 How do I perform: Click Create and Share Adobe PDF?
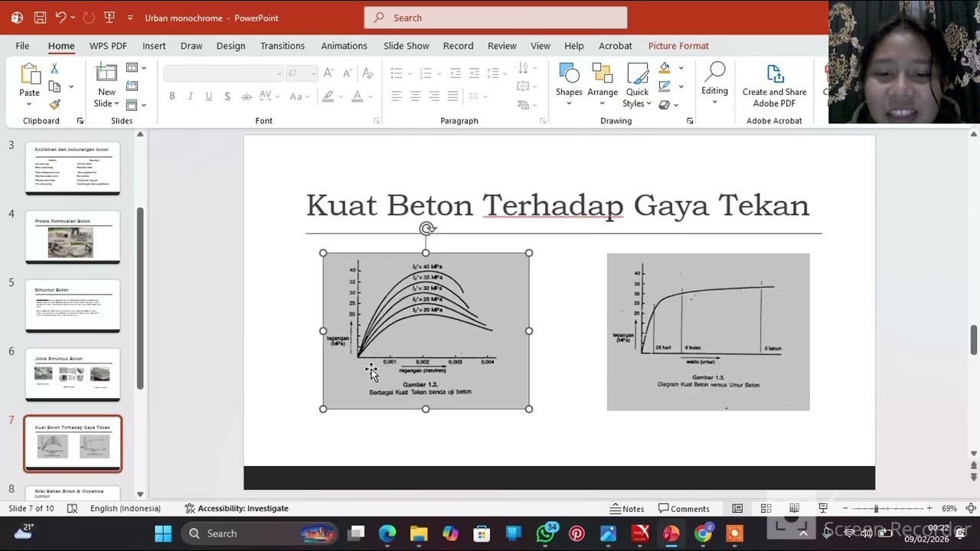(774, 85)
